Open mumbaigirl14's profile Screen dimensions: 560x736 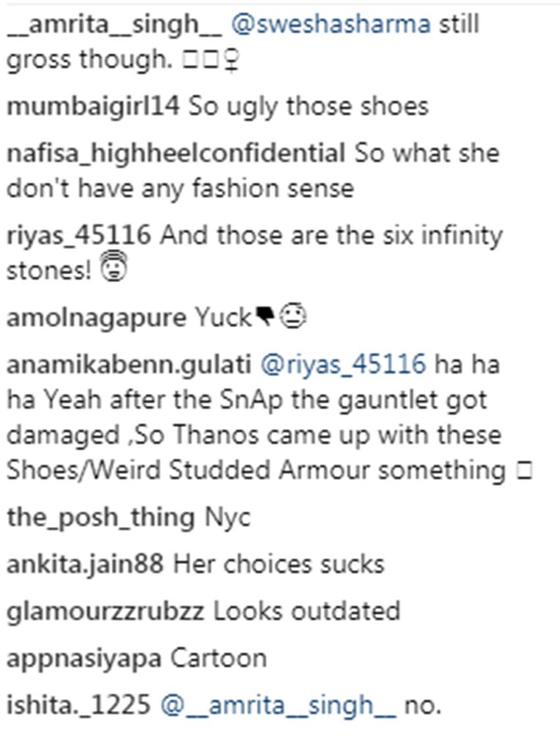tap(92, 107)
